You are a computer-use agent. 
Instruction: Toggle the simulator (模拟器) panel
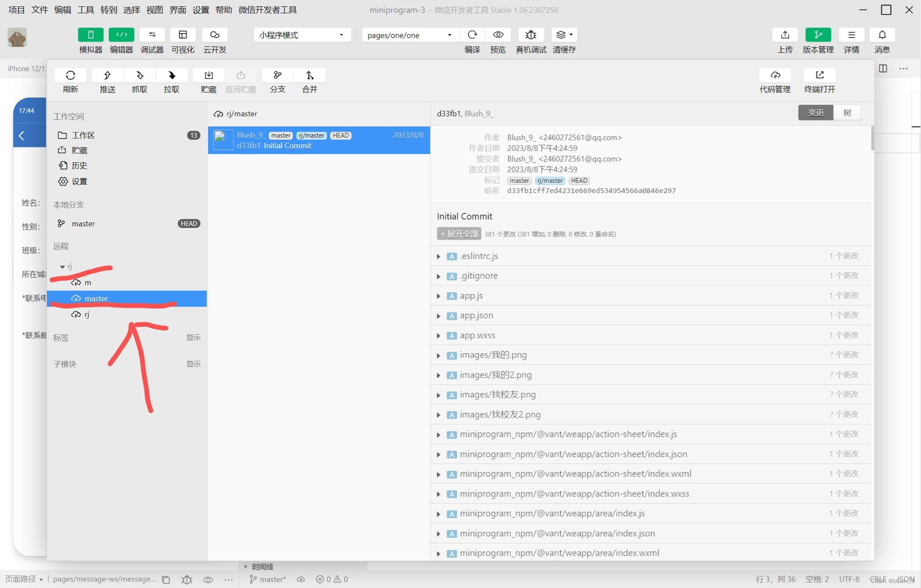click(91, 35)
